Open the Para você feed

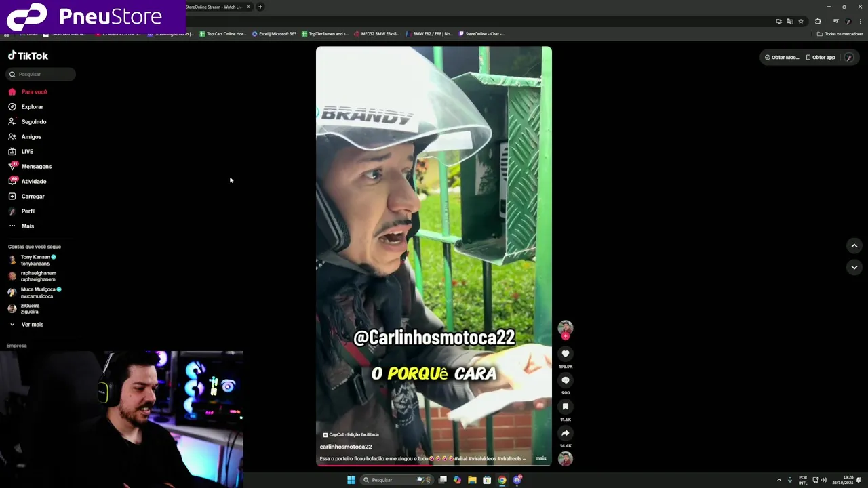tap(28, 91)
